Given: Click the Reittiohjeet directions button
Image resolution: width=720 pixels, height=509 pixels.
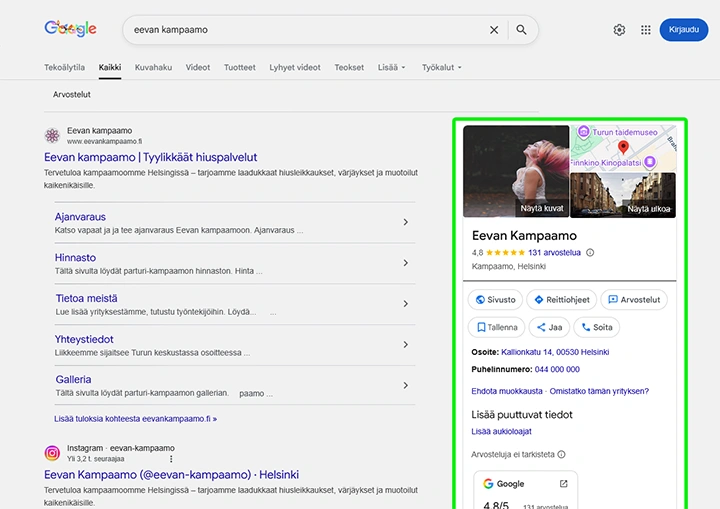Looking at the screenshot, I should click(x=562, y=300).
